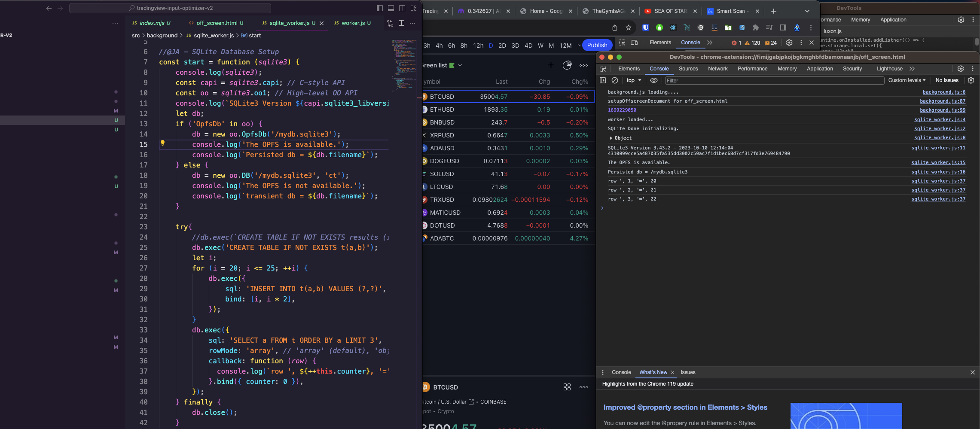The height and width of the screenshot is (429, 980).
Task: Add symbol with watchlist plus icon
Action: point(551,65)
